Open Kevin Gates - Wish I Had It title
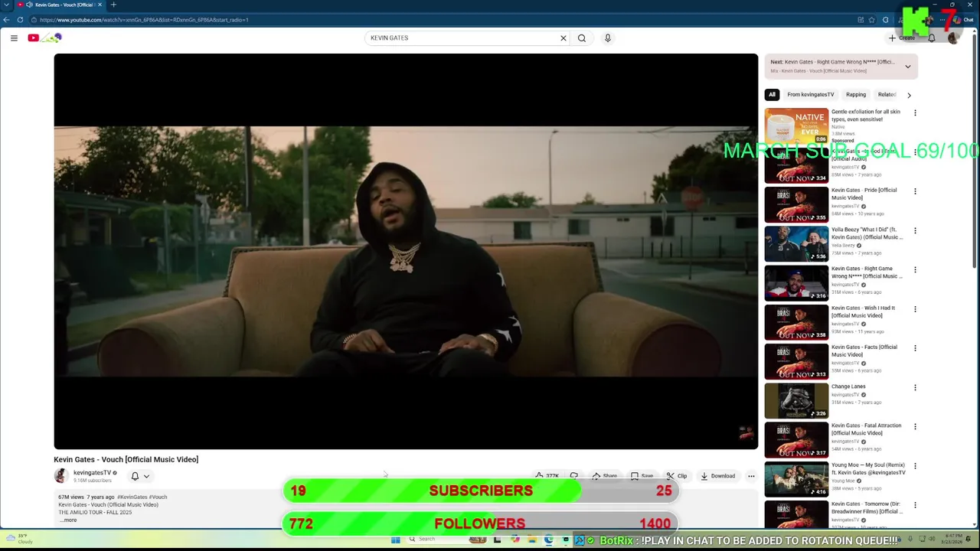This screenshot has width=980, height=551. [863, 311]
